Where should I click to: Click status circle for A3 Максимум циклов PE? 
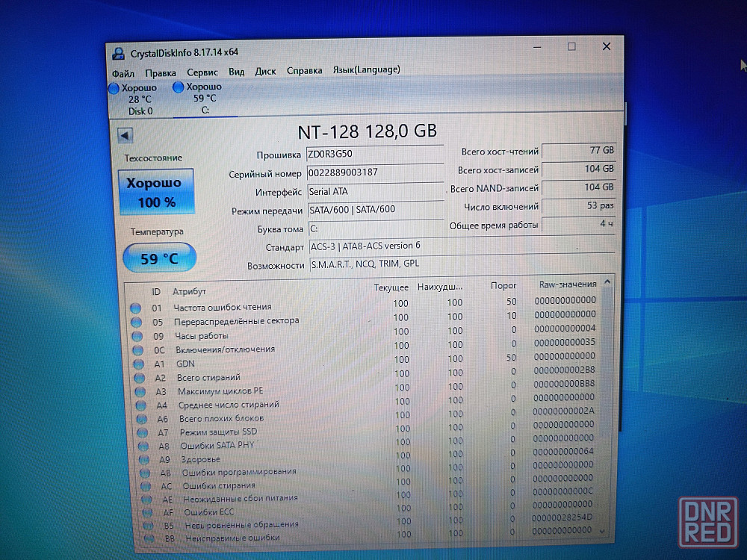(x=140, y=392)
